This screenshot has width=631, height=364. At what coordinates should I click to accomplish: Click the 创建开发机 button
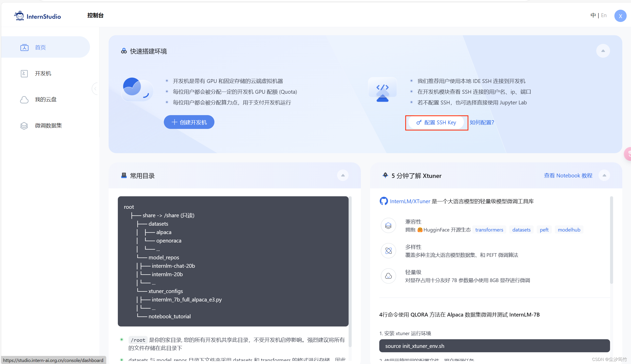(x=189, y=122)
